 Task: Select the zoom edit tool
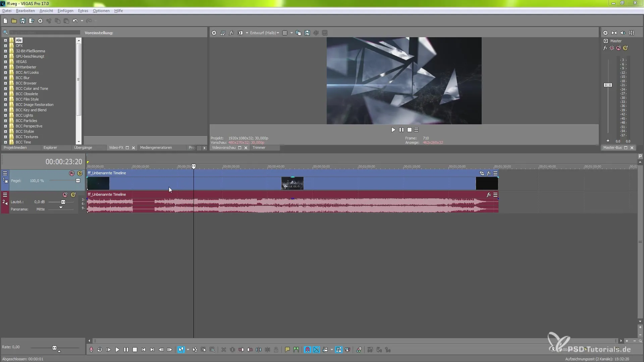coord(212,350)
